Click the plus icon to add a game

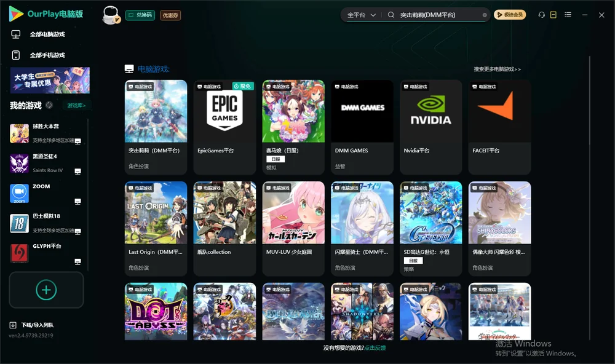click(46, 290)
